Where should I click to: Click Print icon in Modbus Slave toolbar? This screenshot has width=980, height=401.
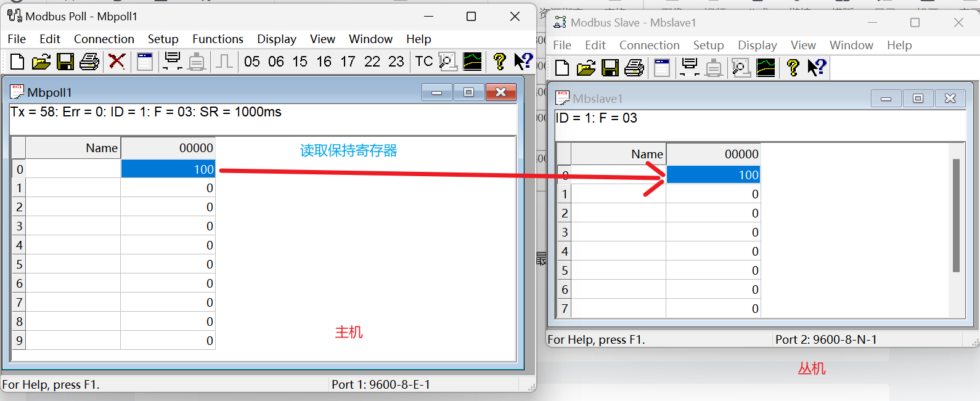pos(634,68)
